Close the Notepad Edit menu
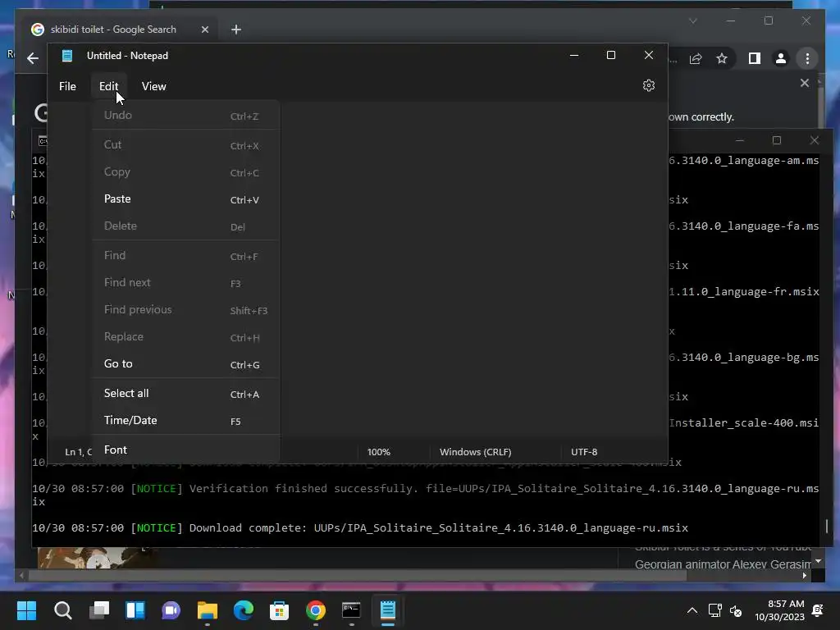Screen dimensions: 840x630 click(x=109, y=86)
